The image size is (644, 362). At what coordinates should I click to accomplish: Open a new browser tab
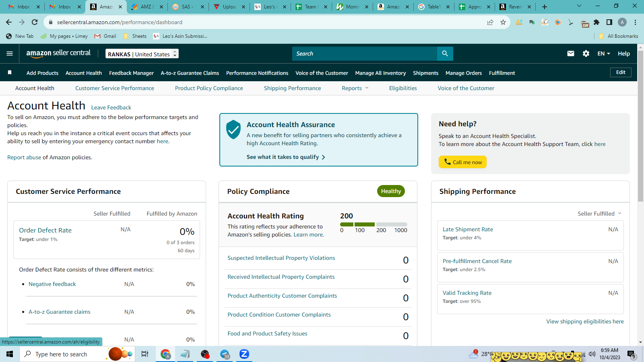[545, 7]
